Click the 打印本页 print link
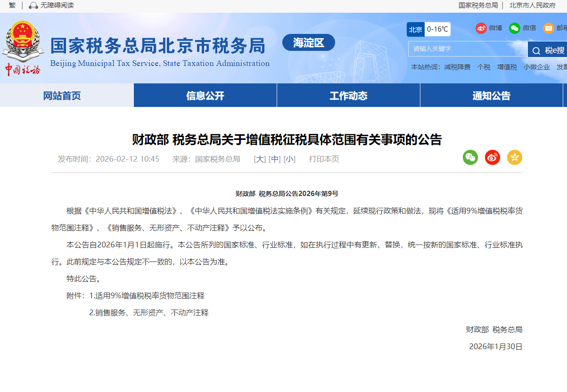The image size is (567, 392). click(x=324, y=159)
